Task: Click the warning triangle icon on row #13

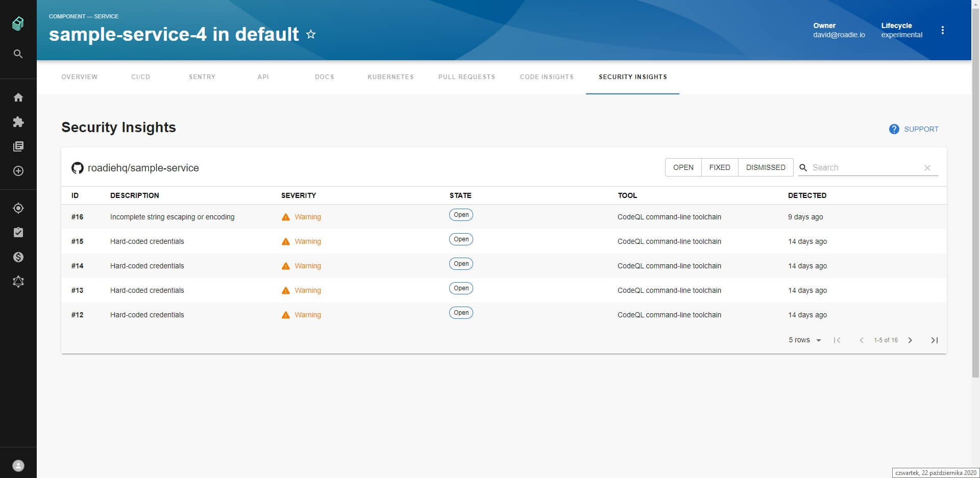Action: pyautogui.click(x=286, y=291)
